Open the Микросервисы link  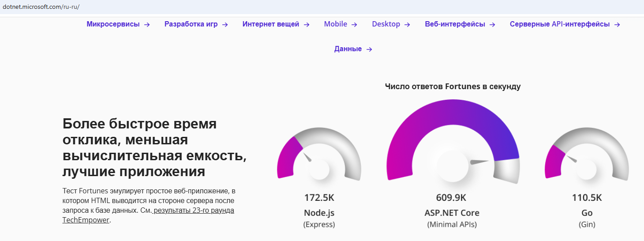[x=113, y=24]
